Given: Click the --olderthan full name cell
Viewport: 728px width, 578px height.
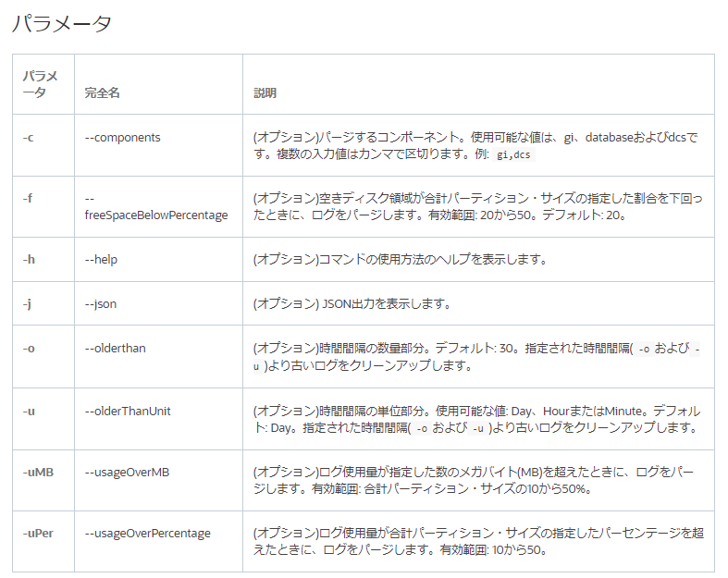Looking at the screenshot, I should point(158,357).
